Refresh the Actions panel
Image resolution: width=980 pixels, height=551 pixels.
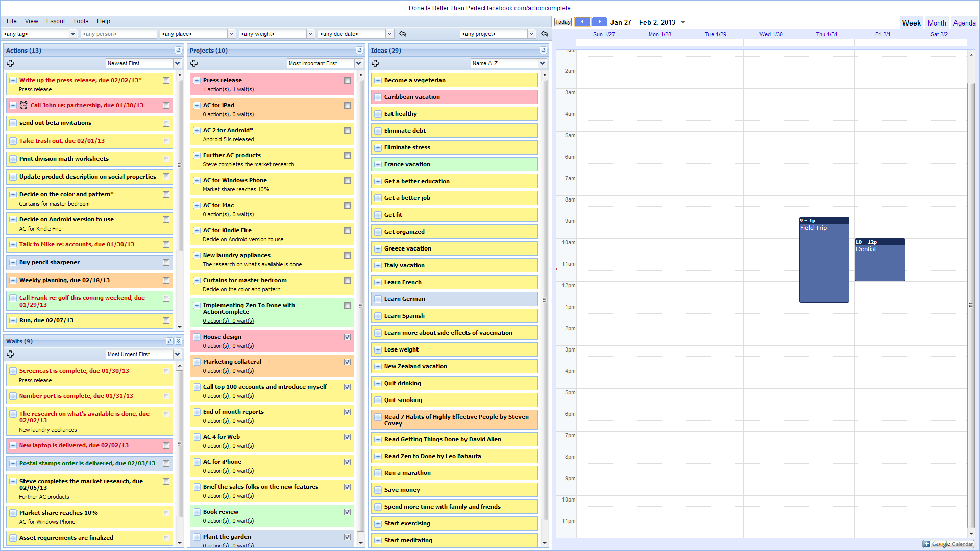[178, 51]
